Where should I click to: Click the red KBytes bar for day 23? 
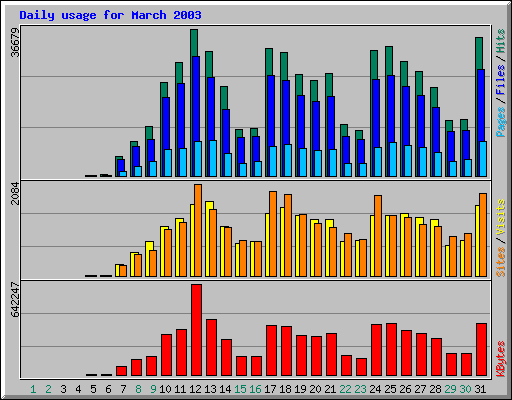(x=362, y=367)
